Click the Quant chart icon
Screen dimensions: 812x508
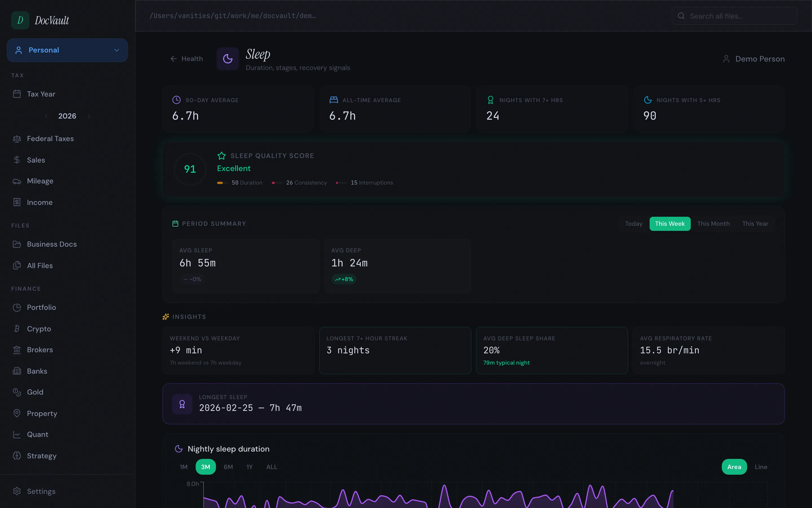pos(17,434)
